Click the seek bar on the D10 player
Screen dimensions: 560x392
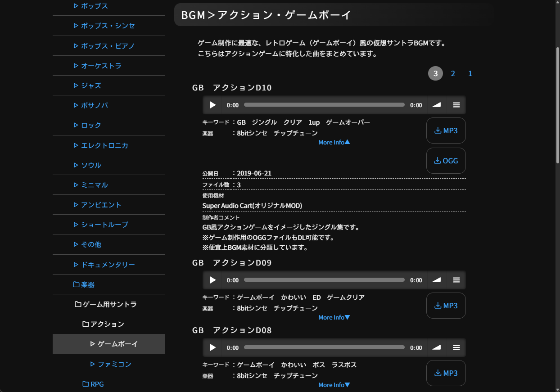(324, 104)
